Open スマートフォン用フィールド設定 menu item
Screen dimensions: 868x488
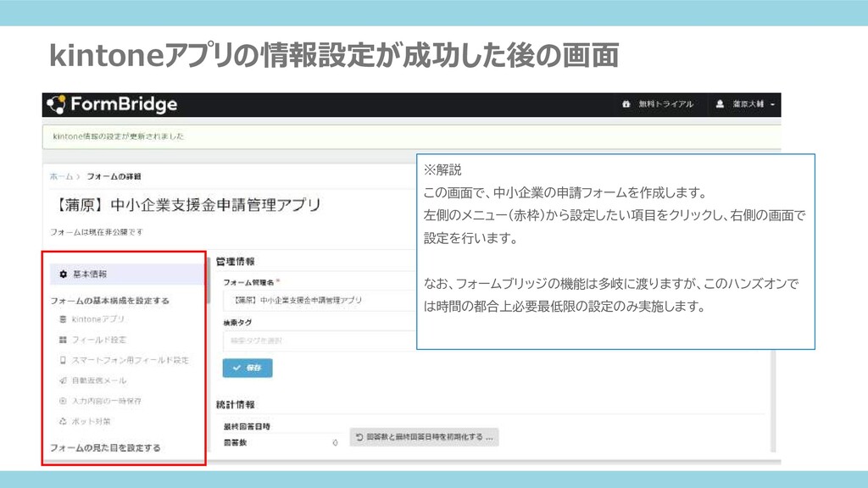point(130,360)
